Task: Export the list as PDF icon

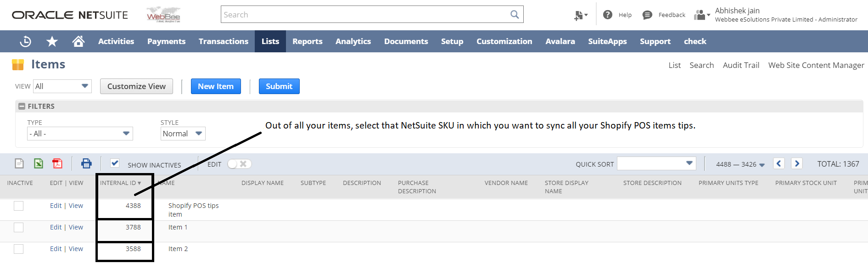Action: point(57,163)
